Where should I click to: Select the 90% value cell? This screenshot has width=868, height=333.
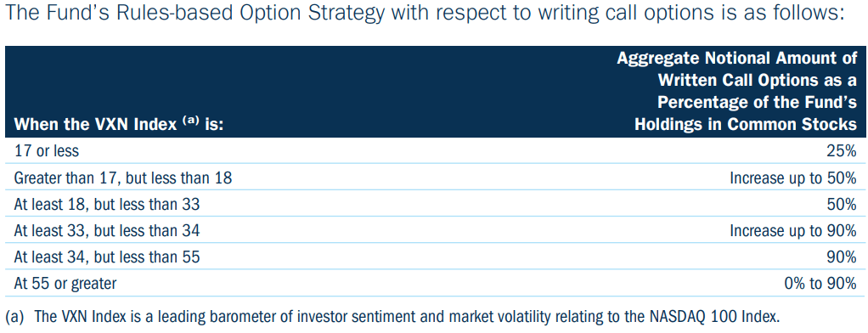[843, 257]
